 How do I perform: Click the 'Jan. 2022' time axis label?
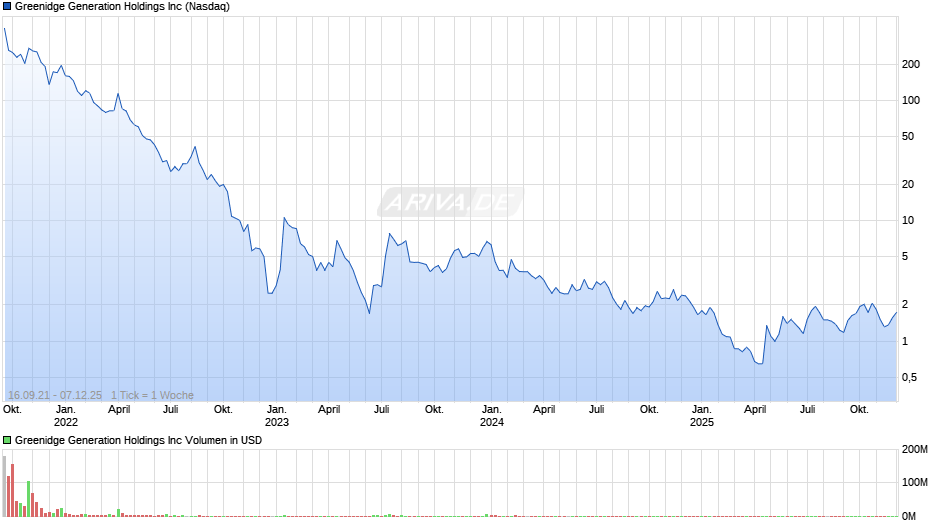(x=66, y=416)
